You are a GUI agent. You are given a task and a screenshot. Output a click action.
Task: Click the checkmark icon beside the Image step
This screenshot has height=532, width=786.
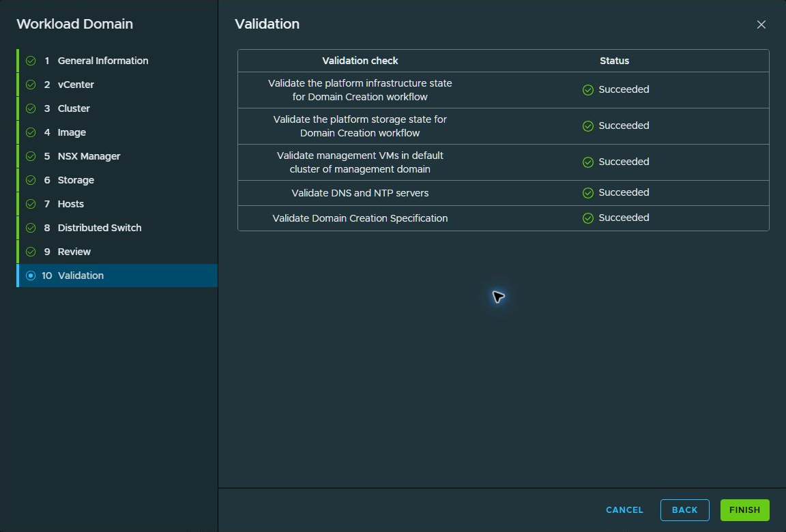click(31, 132)
